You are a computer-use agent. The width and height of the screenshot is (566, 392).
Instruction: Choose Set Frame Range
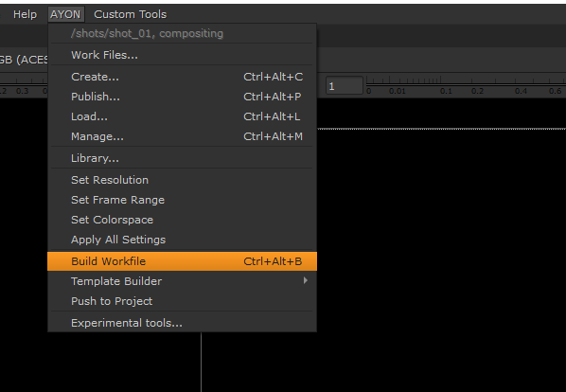pyautogui.click(x=183, y=200)
